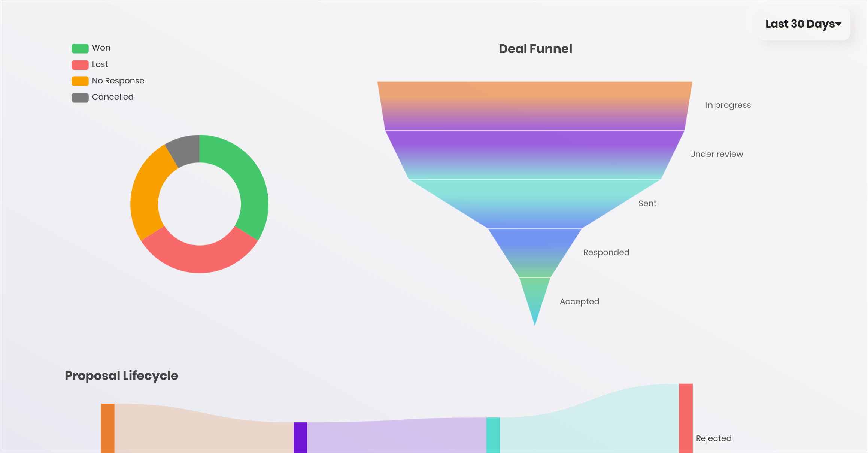Click the Under review funnel section
Image resolution: width=868 pixels, height=453 pixels.
pyautogui.click(x=535, y=155)
